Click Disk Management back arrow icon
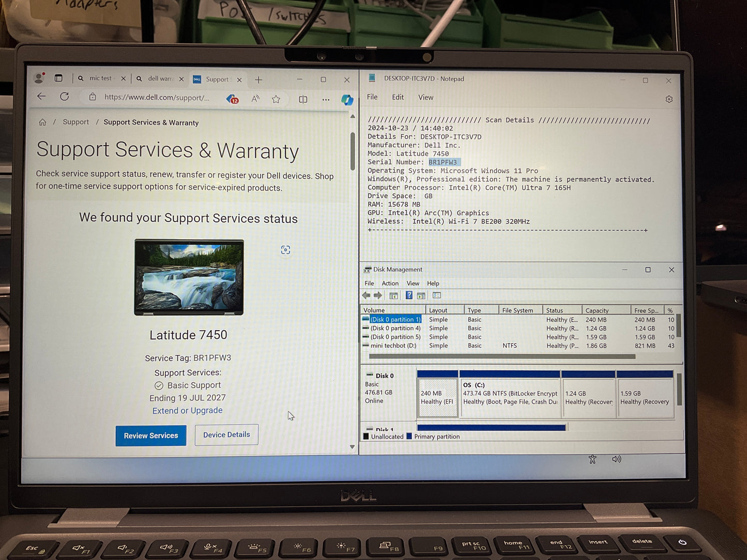Viewport: 747px width, 560px height. (x=366, y=295)
